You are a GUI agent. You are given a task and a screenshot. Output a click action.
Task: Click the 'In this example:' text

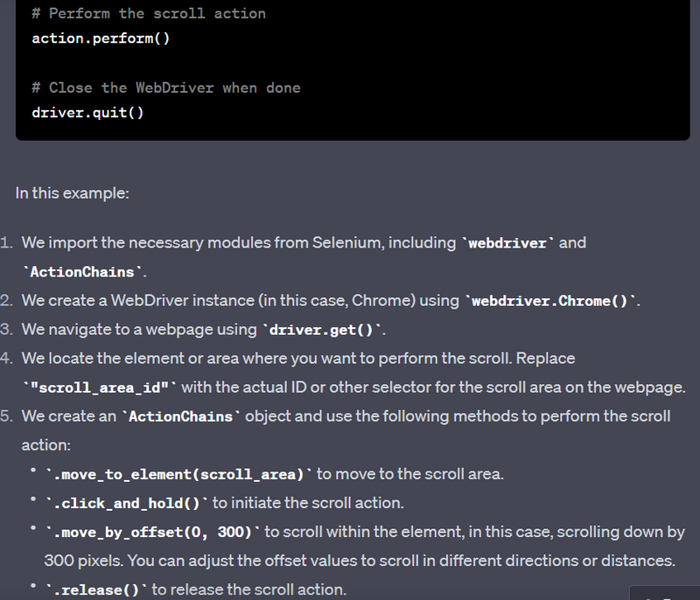click(73, 193)
